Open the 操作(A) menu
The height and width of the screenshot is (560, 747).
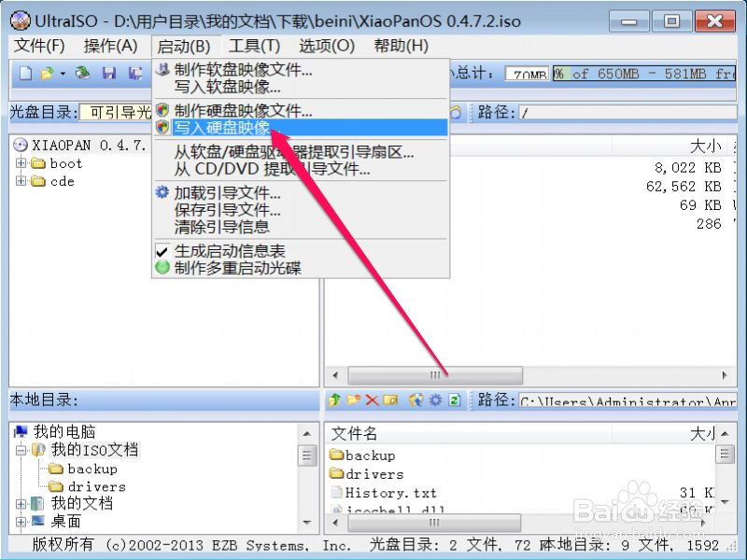point(110,46)
